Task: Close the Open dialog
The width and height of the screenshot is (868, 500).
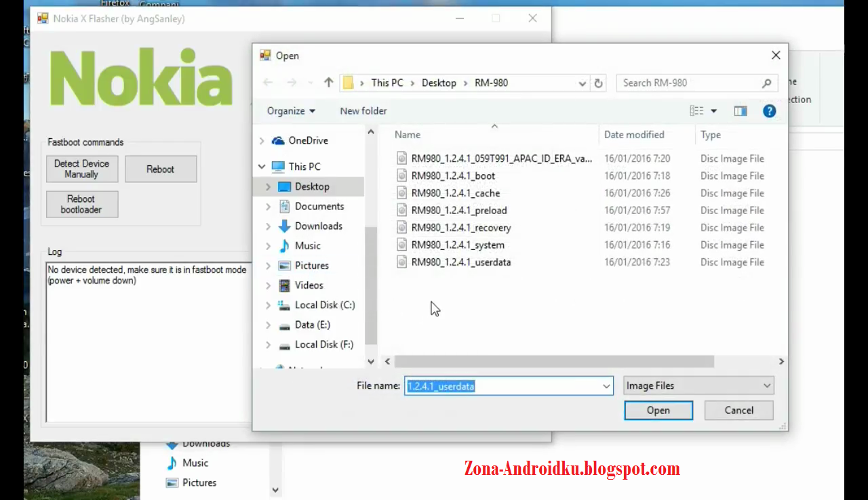Action: 775,56
